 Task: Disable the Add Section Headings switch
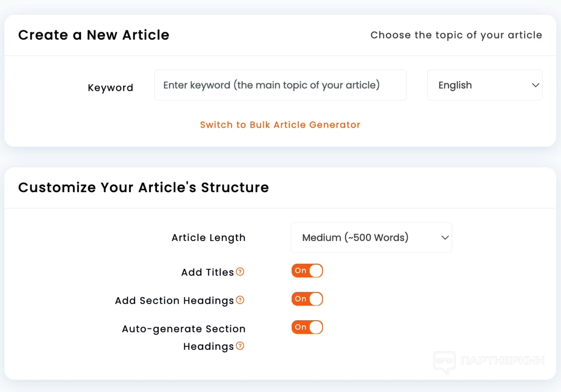pos(307,299)
